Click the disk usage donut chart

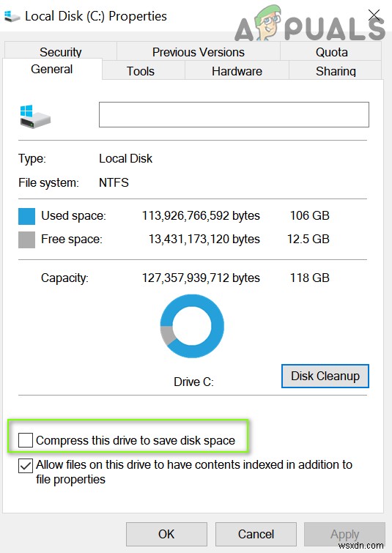[x=192, y=326]
